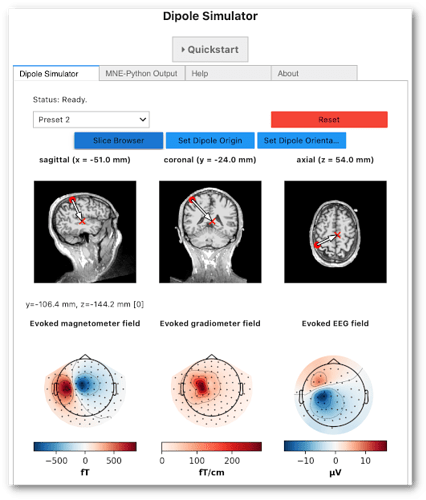This screenshot has height=500, width=426.
Task: Click the magnetometer fT colorbar
Action: coord(85,446)
